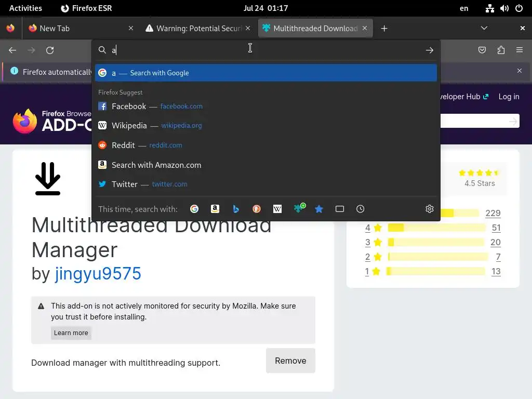This screenshot has height=399, width=532.
Task: Search bookmarks with star icon
Action: pos(319,209)
